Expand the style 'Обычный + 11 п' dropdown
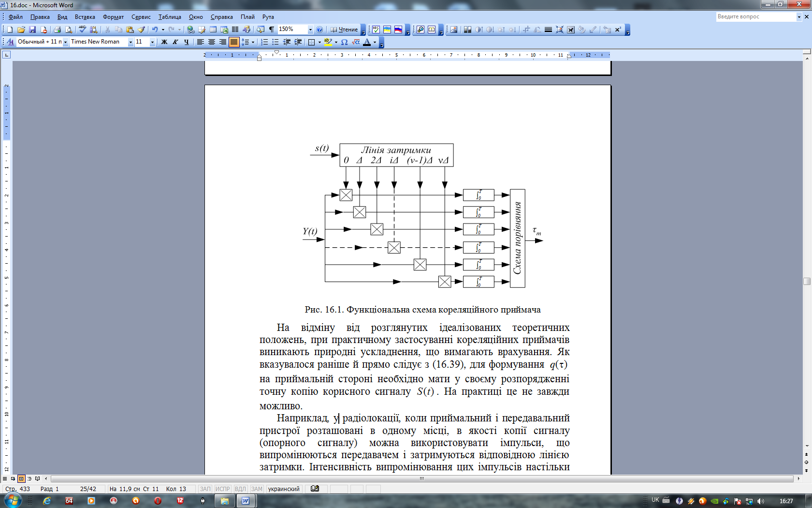This screenshot has width=812, height=508. [x=65, y=42]
